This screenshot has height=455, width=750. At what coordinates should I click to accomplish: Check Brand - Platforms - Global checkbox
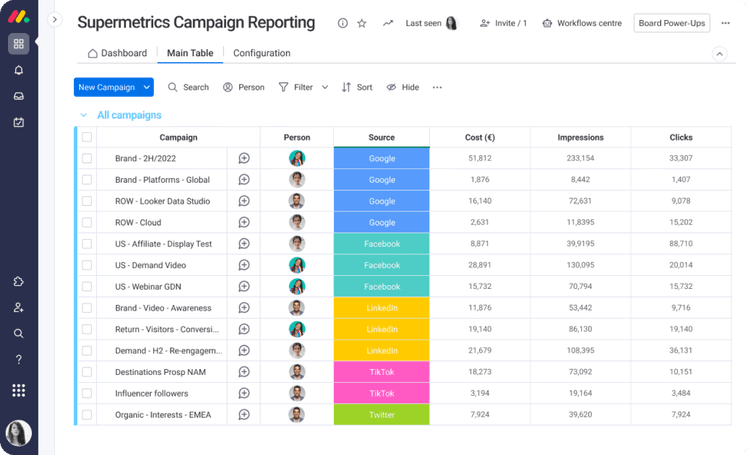click(x=87, y=179)
